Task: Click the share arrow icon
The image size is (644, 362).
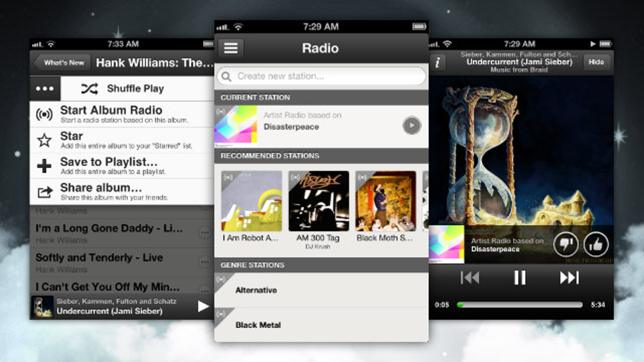Action: click(x=45, y=192)
